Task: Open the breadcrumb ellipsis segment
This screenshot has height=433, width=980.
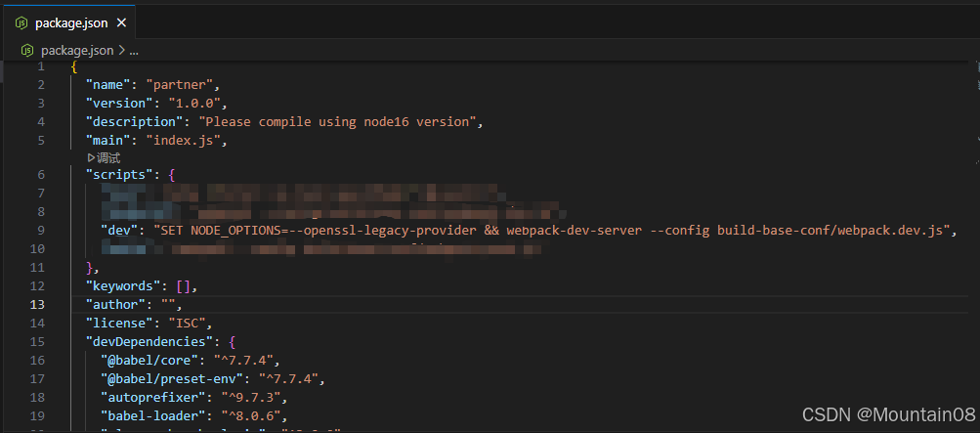Action: pyautogui.click(x=134, y=51)
